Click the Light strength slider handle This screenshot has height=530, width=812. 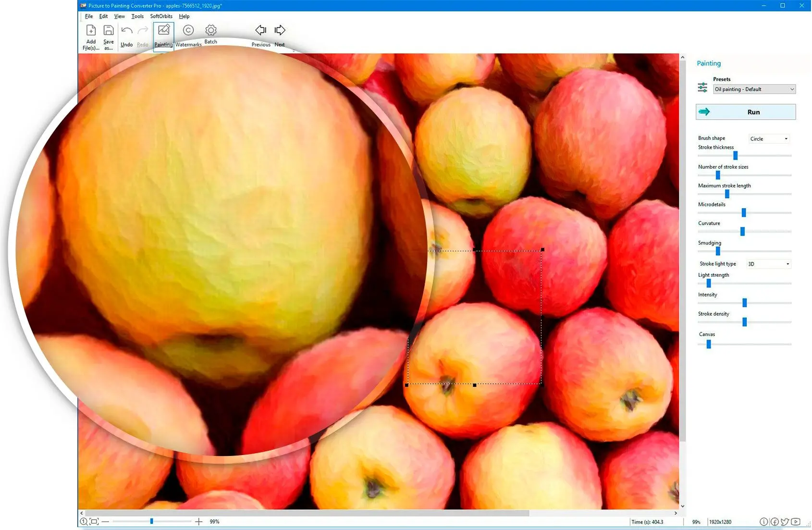point(709,283)
